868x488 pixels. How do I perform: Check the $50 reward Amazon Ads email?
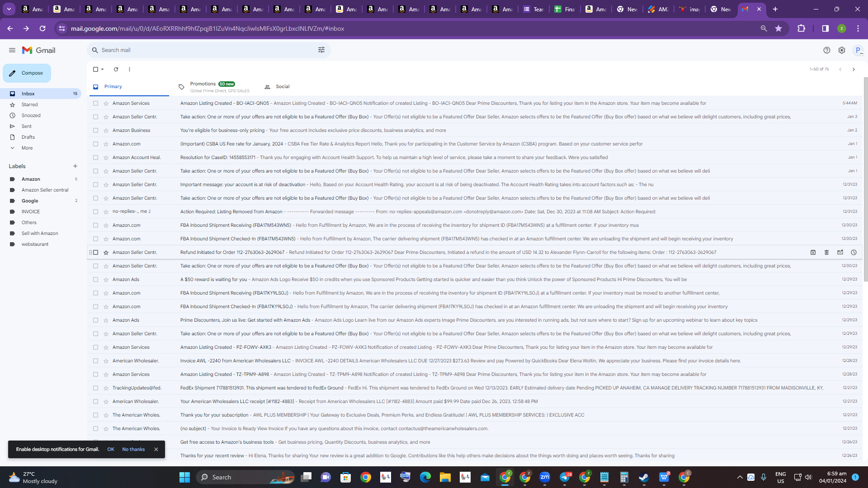[95, 279]
